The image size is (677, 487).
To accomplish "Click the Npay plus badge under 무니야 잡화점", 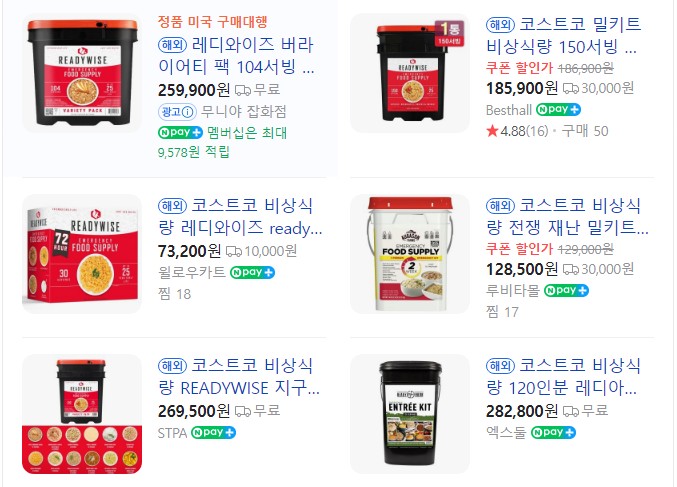I will pyautogui.click(x=180, y=132).
